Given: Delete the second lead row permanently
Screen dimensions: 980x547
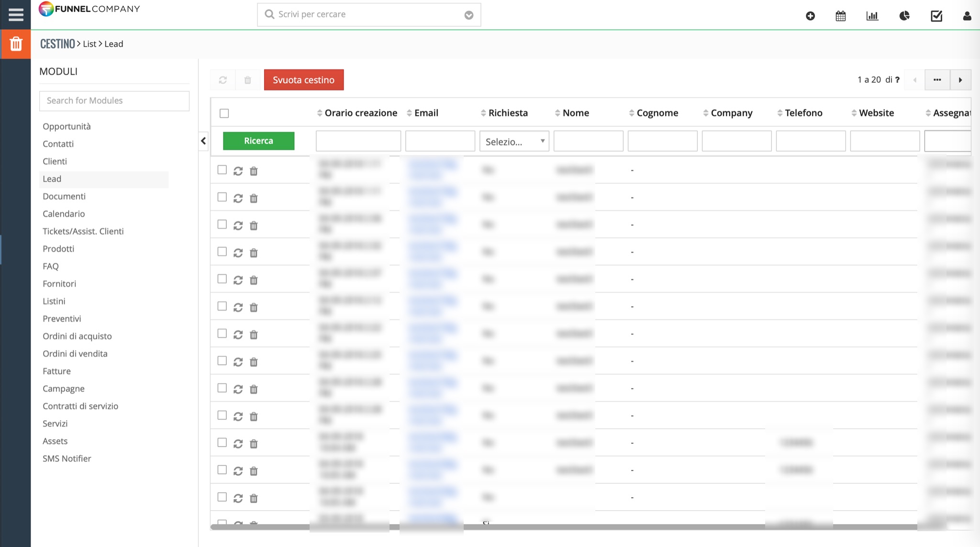Looking at the screenshot, I should [x=254, y=198].
